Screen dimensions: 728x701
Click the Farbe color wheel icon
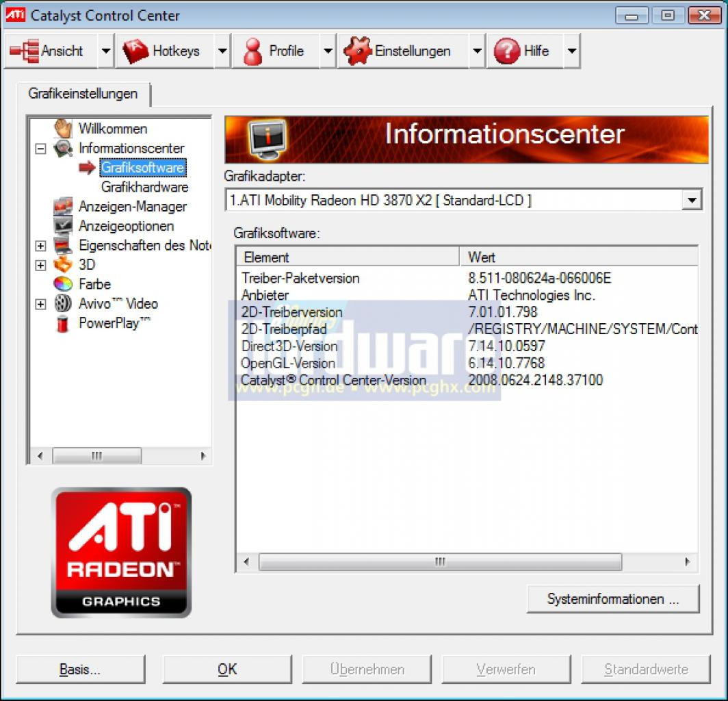[x=63, y=284]
